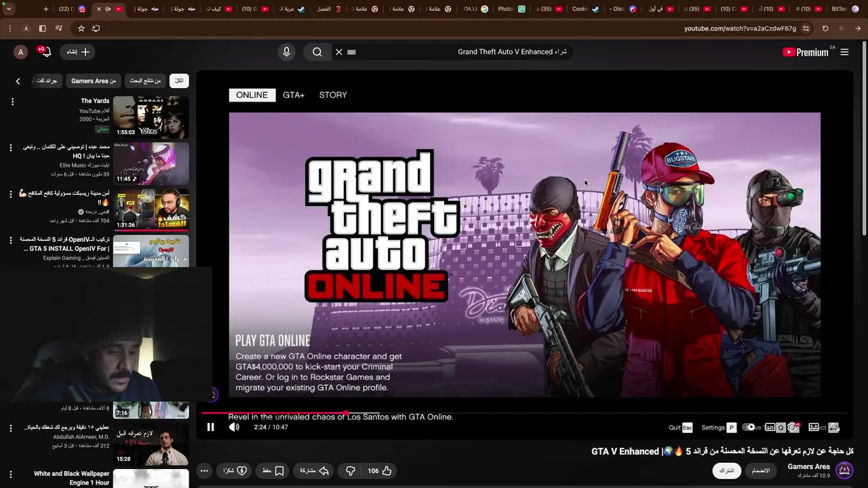Open options for the Abdullah AlAmeer video
This screenshot has height=488, width=868.
pyautogui.click(x=11, y=428)
